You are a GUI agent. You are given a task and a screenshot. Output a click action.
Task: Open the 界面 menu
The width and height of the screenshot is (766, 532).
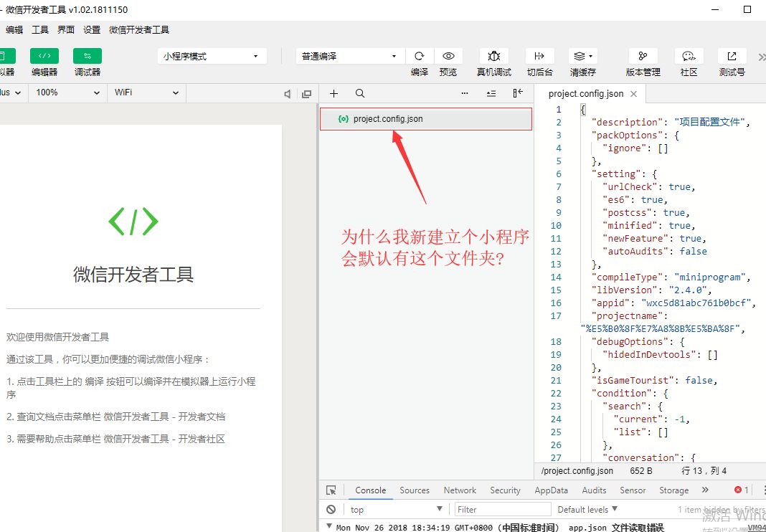tap(66, 30)
